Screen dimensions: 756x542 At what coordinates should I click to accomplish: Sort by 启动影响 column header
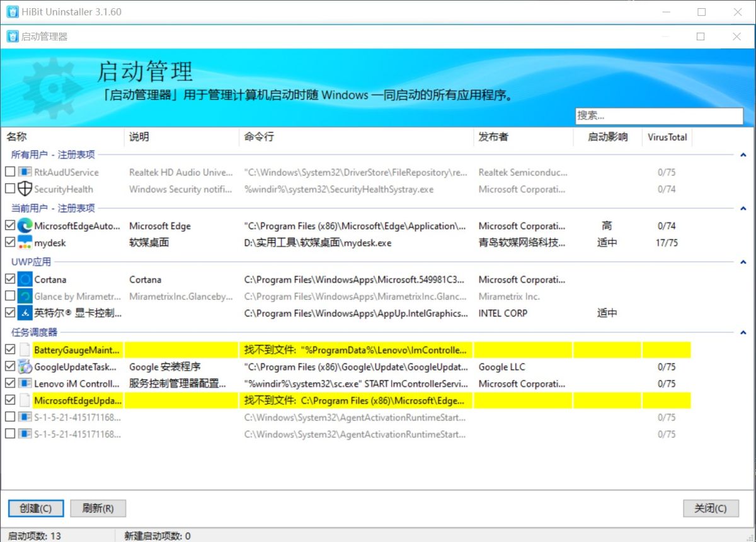click(x=608, y=137)
